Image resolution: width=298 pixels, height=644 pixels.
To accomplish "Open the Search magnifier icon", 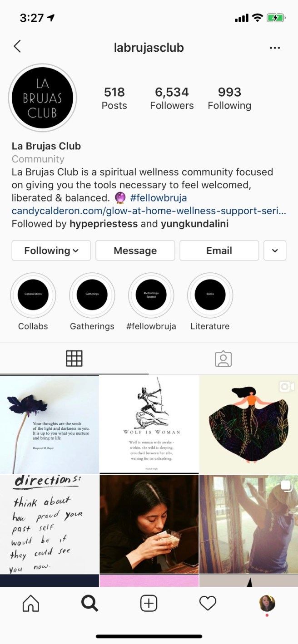I will 89,603.
